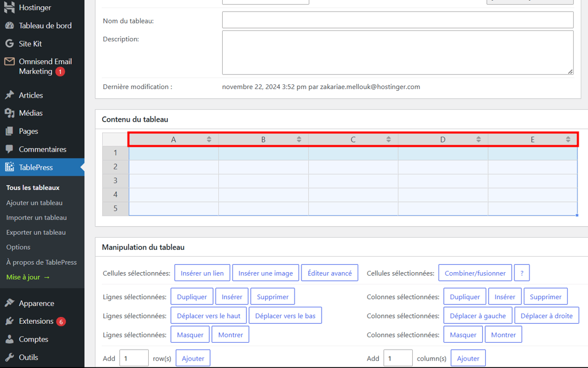
Task: Open TablePress Options submenu
Action: [x=18, y=247]
